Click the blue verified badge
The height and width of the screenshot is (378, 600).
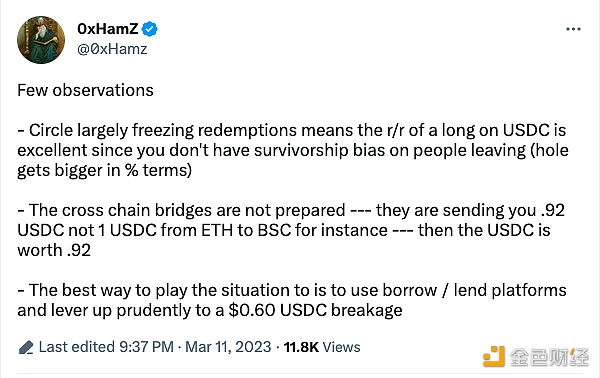coord(150,29)
